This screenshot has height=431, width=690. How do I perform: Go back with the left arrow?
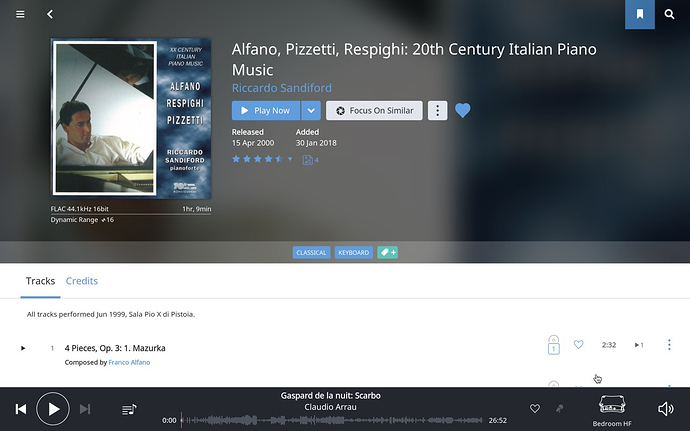tap(50, 15)
